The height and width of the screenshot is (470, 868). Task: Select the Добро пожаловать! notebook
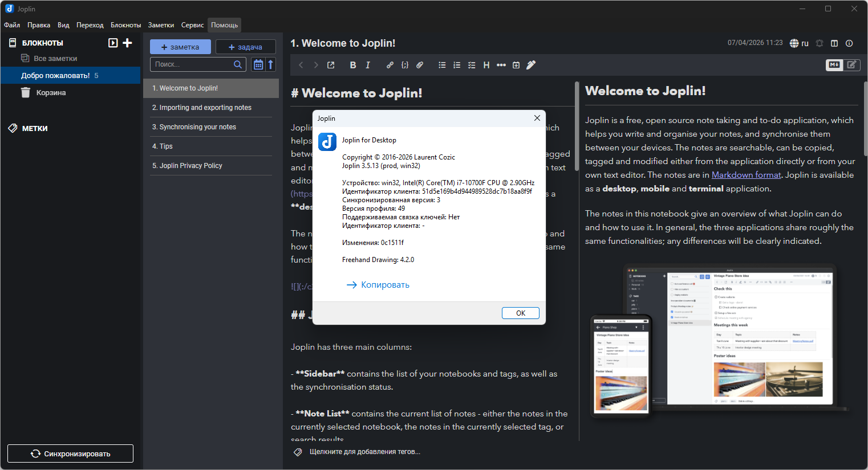coord(71,75)
